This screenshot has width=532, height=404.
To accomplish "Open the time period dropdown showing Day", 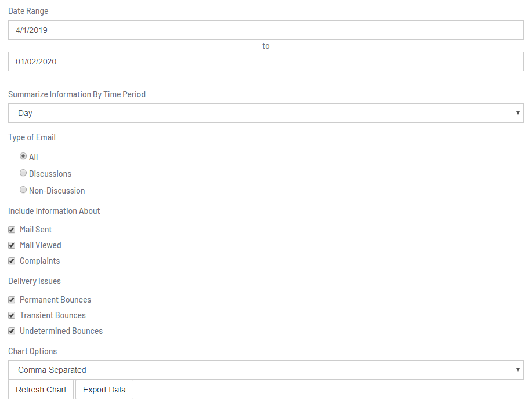I will coord(266,113).
